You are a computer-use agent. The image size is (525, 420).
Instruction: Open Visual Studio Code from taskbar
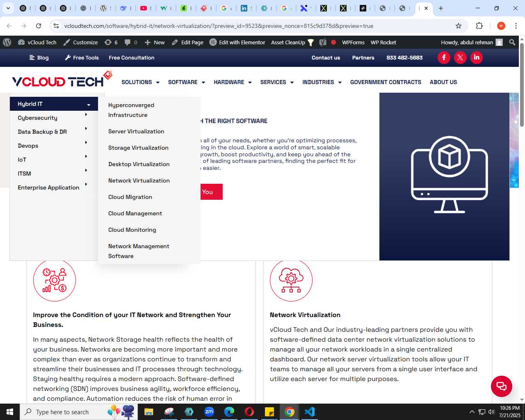click(x=310, y=412)
